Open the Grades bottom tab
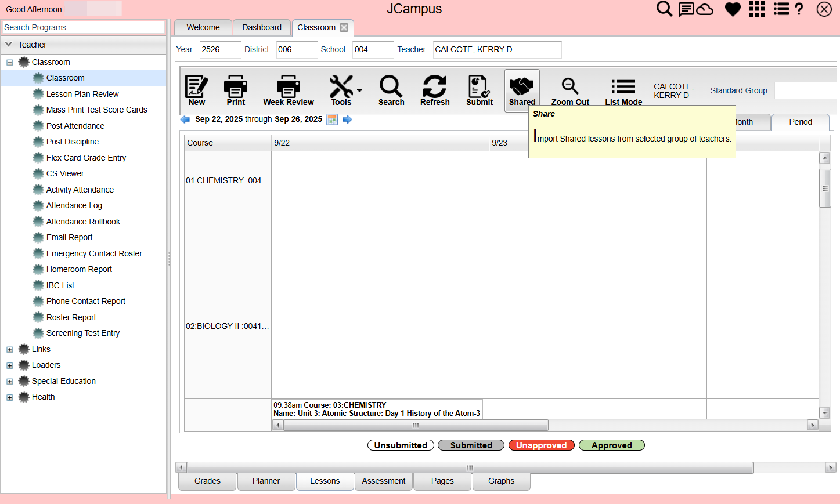This screenshot has width=840, height=504. (207, 481)
